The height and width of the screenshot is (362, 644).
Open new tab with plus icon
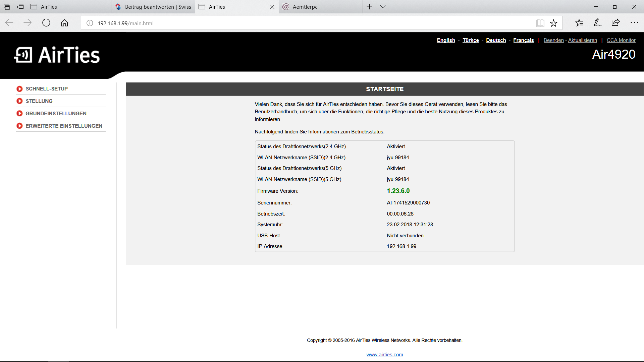coord(369,7)
